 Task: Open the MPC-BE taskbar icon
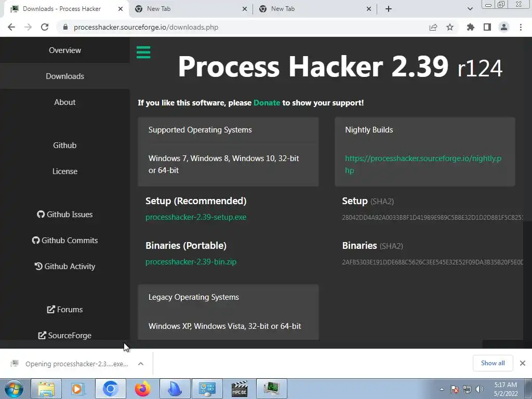click(x=239, y=389)
